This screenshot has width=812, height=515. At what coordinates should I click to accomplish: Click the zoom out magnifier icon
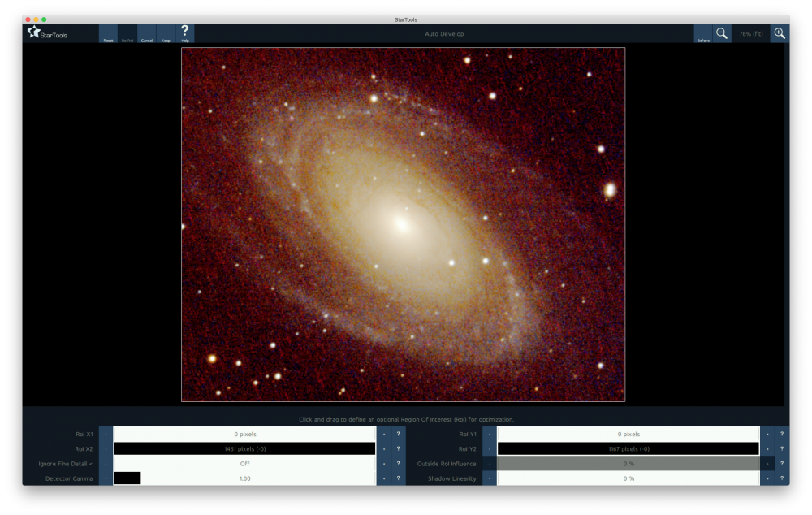(721, 33)
